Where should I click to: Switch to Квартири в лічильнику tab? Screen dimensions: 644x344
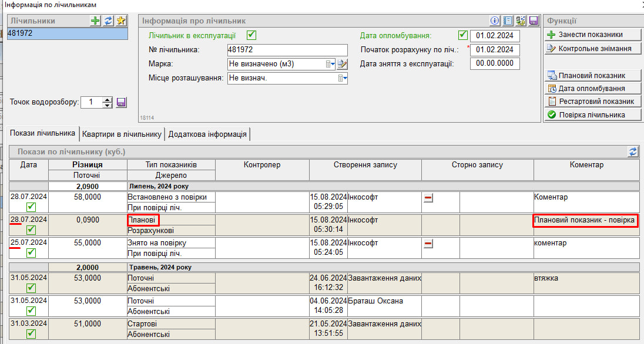coord(122,134)
